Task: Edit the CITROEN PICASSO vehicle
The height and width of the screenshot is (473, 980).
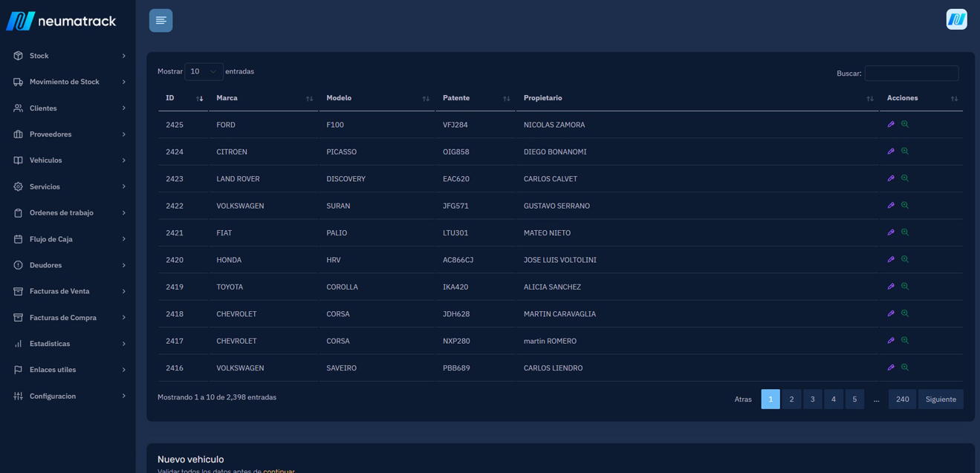Action: pyautogui.click(x=891, y=151)
